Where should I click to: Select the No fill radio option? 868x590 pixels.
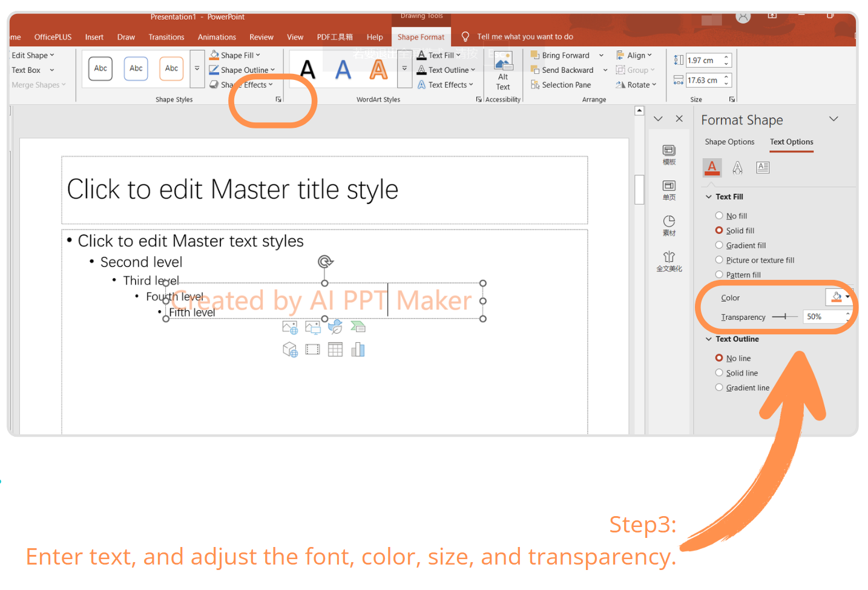[719, 216]
